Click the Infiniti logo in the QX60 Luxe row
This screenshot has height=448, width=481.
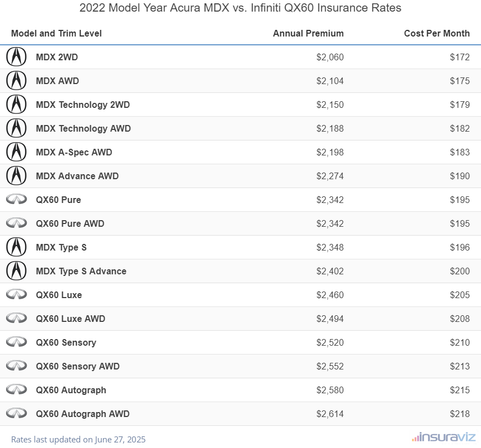click(17, 295)
